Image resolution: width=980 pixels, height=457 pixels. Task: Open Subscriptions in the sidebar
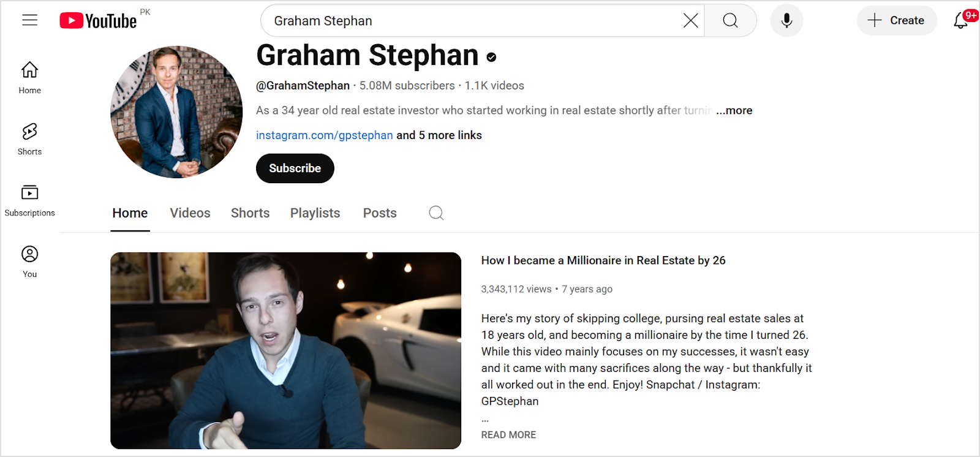pyautogui.click(x=29, y=200)
